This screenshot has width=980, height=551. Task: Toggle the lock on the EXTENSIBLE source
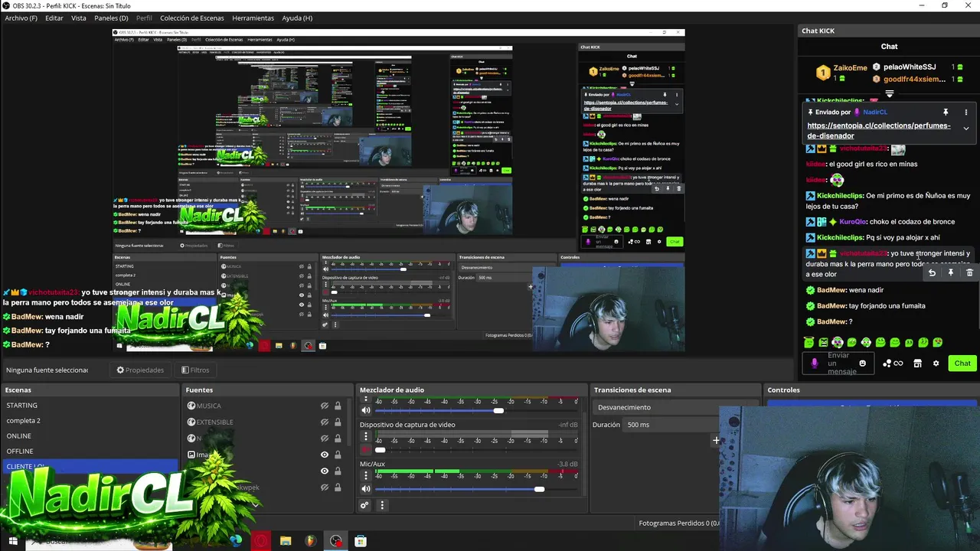[x=338, y=422]
